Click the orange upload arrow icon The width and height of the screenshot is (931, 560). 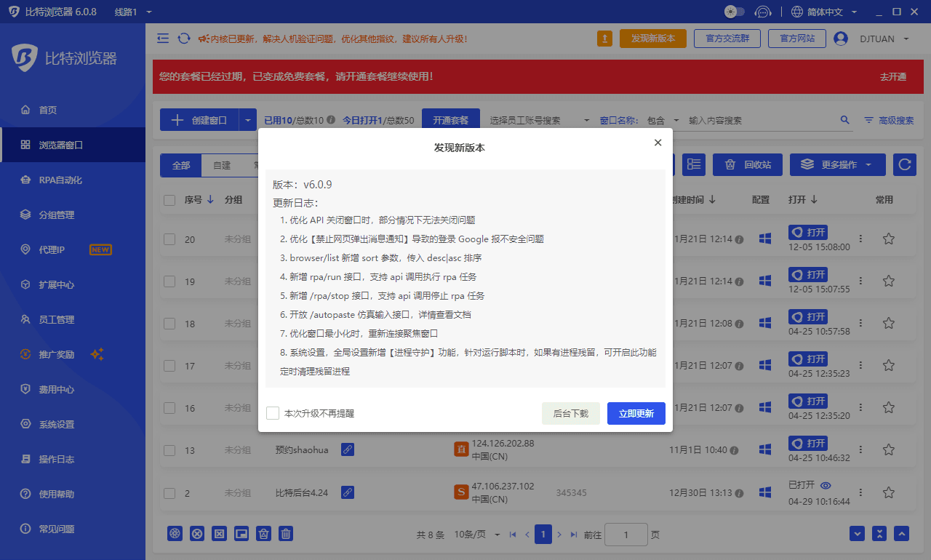click(x=604, y=39)
